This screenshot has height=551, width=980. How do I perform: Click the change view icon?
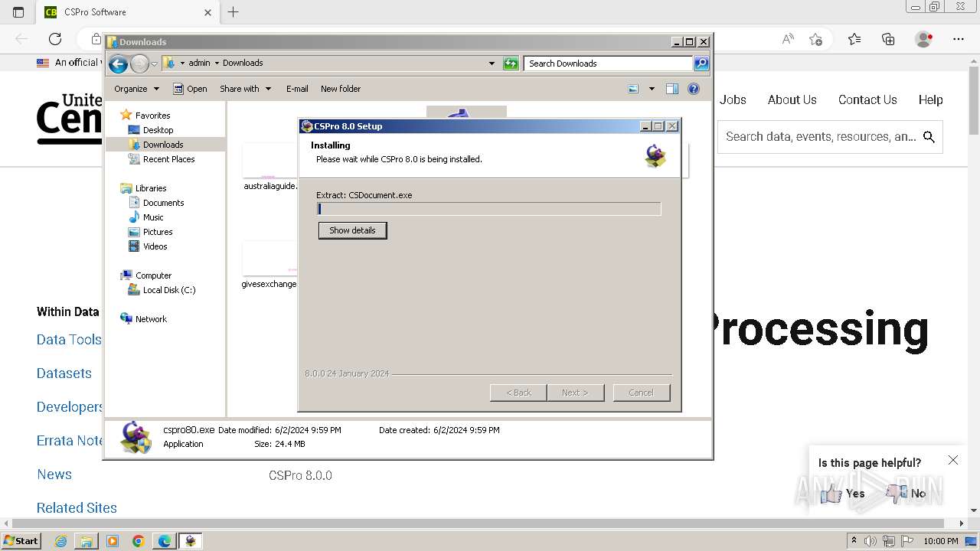click(633, 89)
